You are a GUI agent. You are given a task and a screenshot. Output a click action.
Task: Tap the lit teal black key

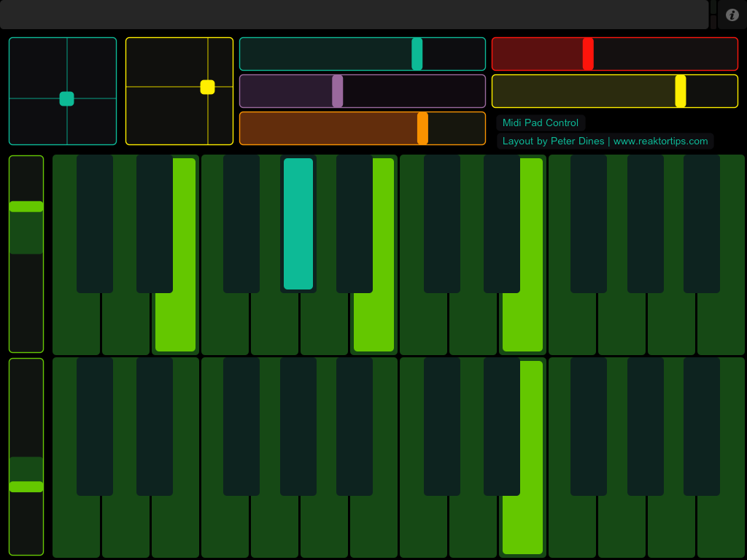(x=298, y=224)
